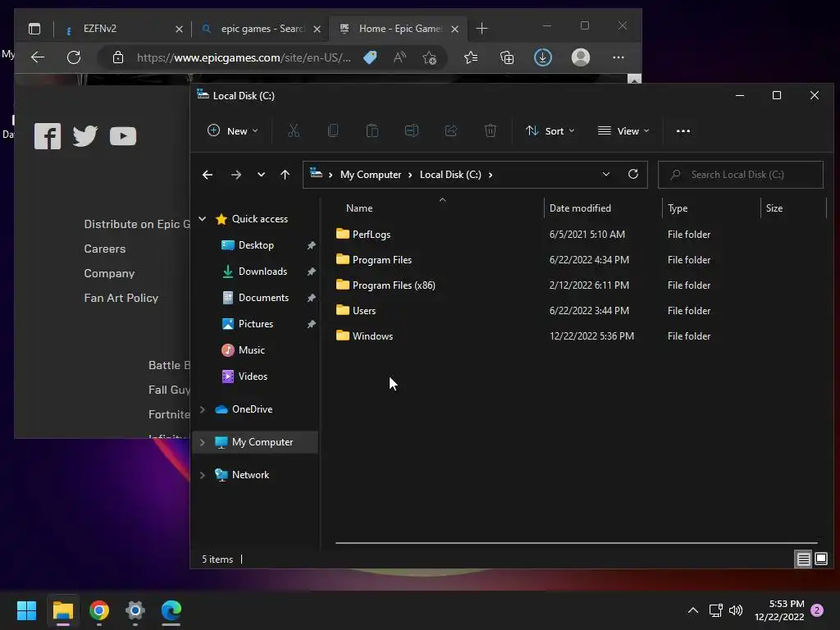Refresh the Local Disk (C:) folder view
Viewport: 840px width, 630px height.
[633, 174]
